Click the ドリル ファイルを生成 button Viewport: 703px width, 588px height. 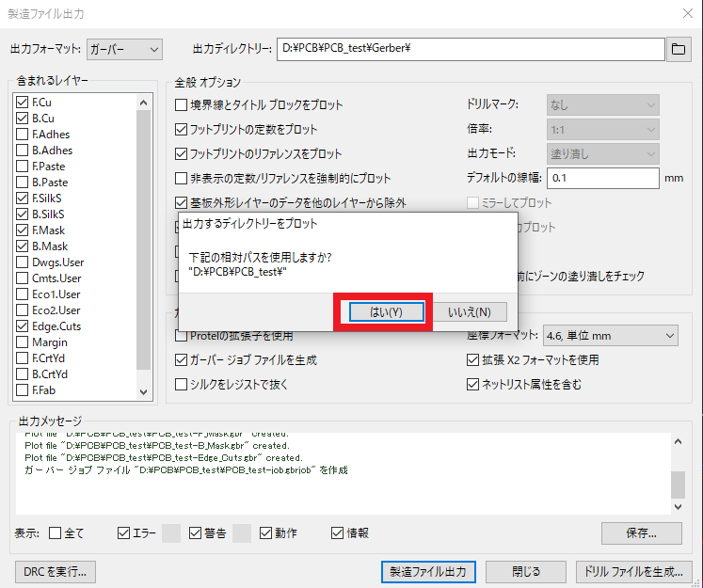pos(635,571)
